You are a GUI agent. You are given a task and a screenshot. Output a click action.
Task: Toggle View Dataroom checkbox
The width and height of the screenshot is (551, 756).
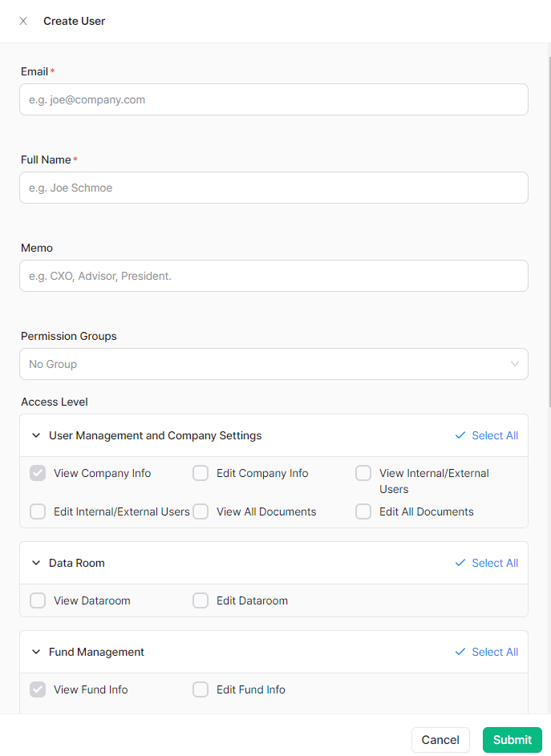38,600
